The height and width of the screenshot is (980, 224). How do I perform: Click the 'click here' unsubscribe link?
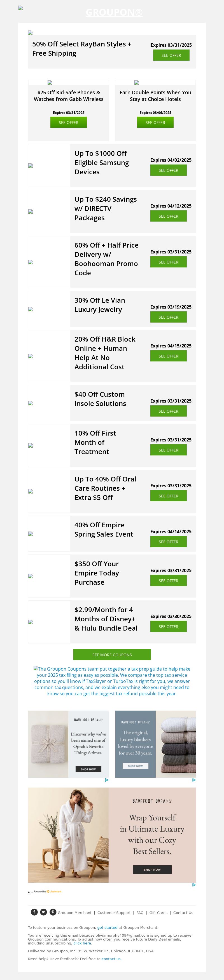click(x=82, y=943)
